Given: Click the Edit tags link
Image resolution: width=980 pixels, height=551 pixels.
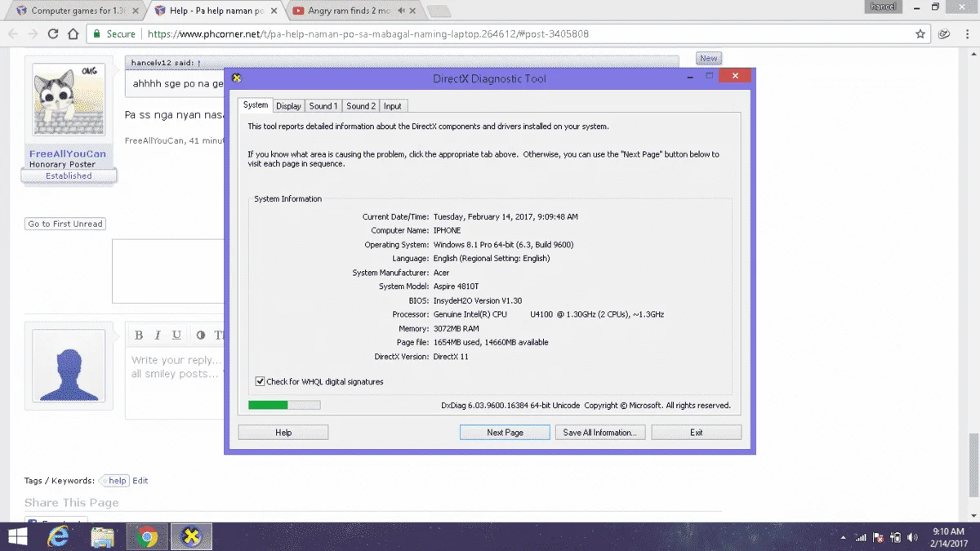Looking at the screenshot, I should click(140, 481).
